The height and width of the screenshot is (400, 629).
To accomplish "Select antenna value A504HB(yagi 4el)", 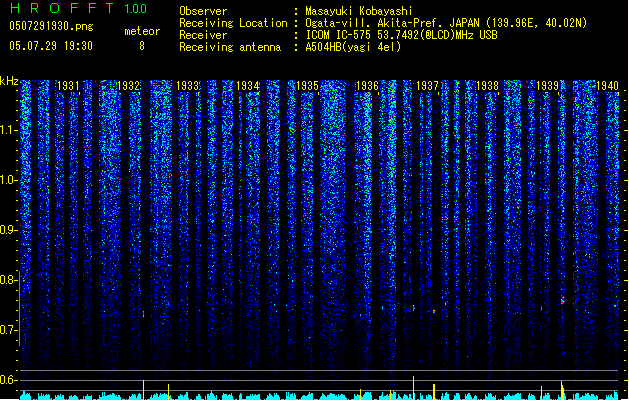I will (x=353, y=47).
